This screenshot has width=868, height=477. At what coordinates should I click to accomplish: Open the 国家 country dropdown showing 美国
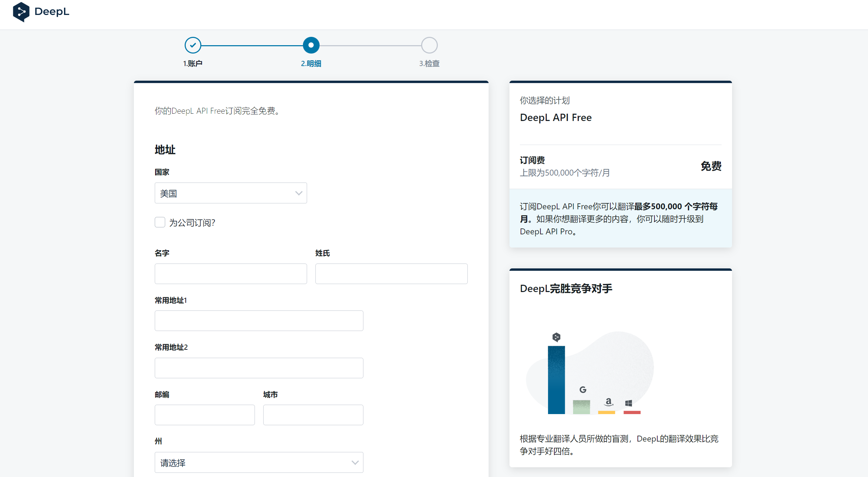(x=231, y=193)
